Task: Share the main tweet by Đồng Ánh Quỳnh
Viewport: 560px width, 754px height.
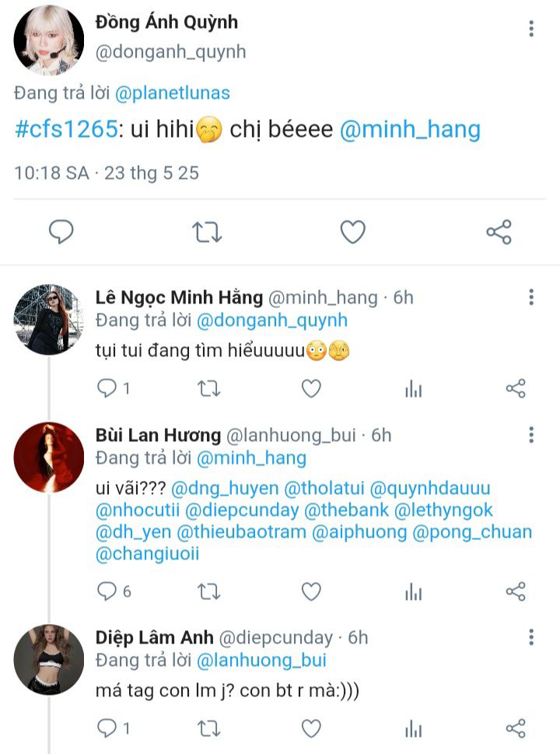Action: pos(499,232)
